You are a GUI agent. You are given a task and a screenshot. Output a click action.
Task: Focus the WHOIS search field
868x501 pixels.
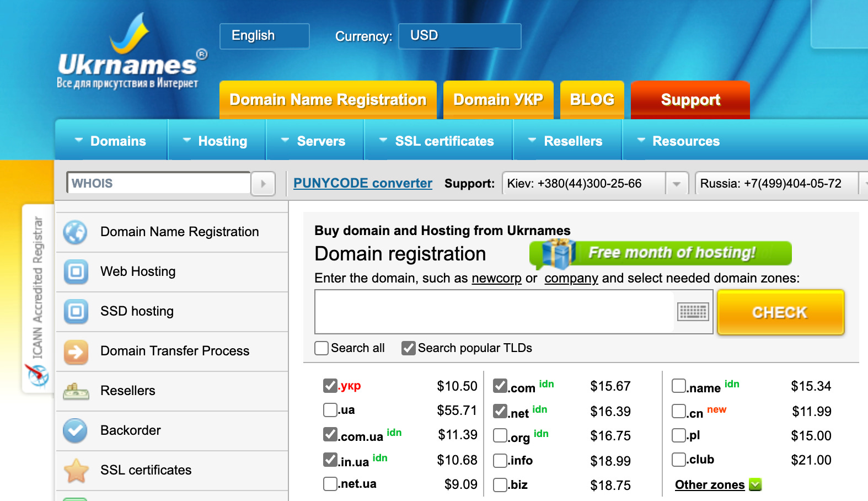(159, 183)
